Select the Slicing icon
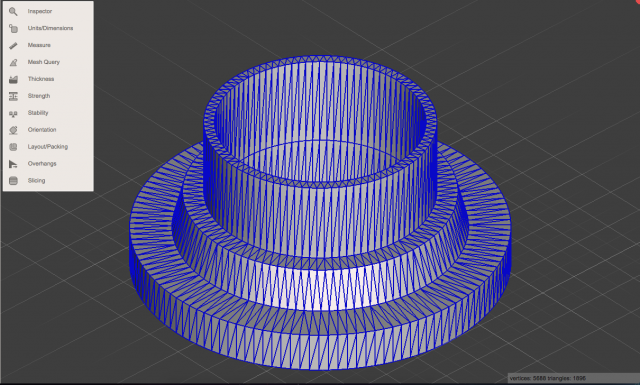Image resolution: width=640 pixels, height=385 pixels. click(x=13, y=181)
